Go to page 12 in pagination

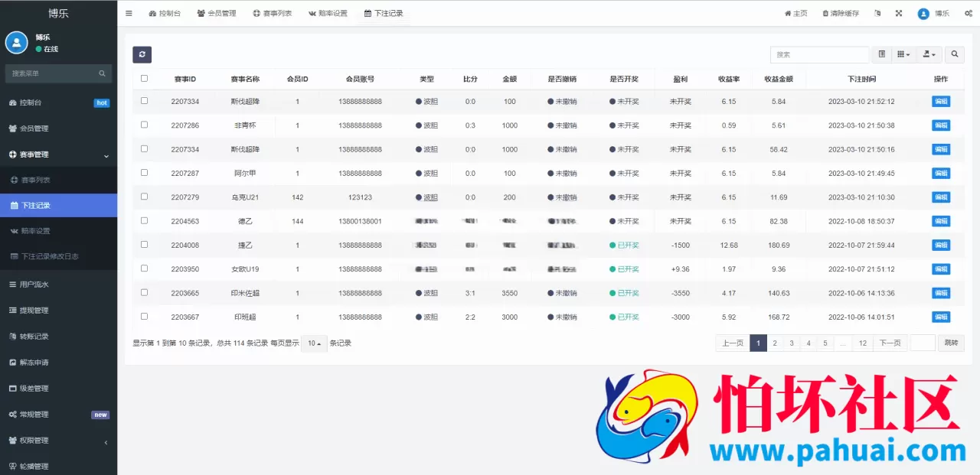[862, 343]
